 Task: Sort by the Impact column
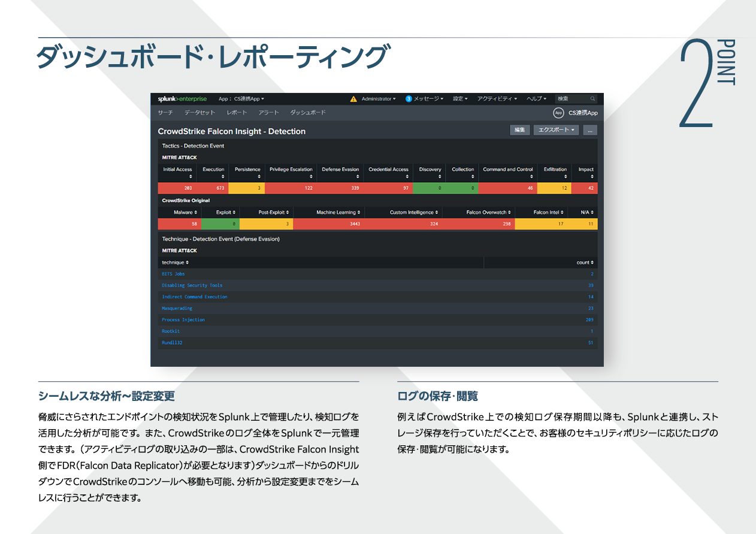point(586,173)
